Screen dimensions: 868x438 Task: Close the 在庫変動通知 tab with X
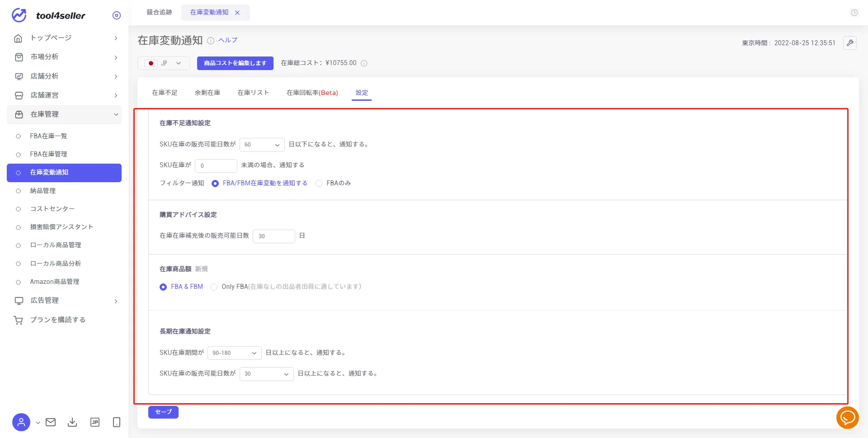coord(237,13)
